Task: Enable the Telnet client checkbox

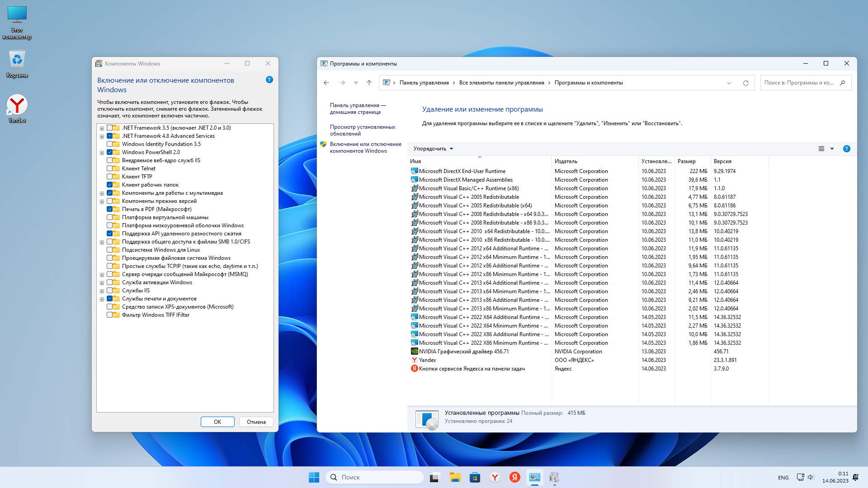Action: point(110,169)
